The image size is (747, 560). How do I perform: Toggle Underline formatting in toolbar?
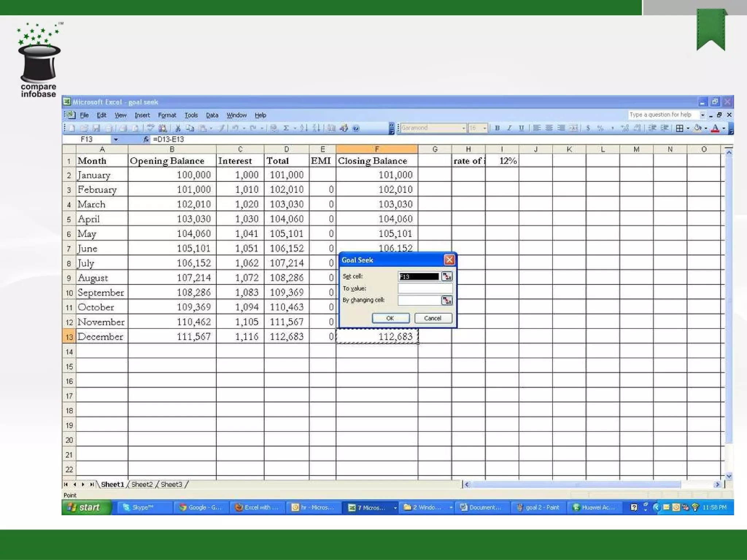point(521,128)
